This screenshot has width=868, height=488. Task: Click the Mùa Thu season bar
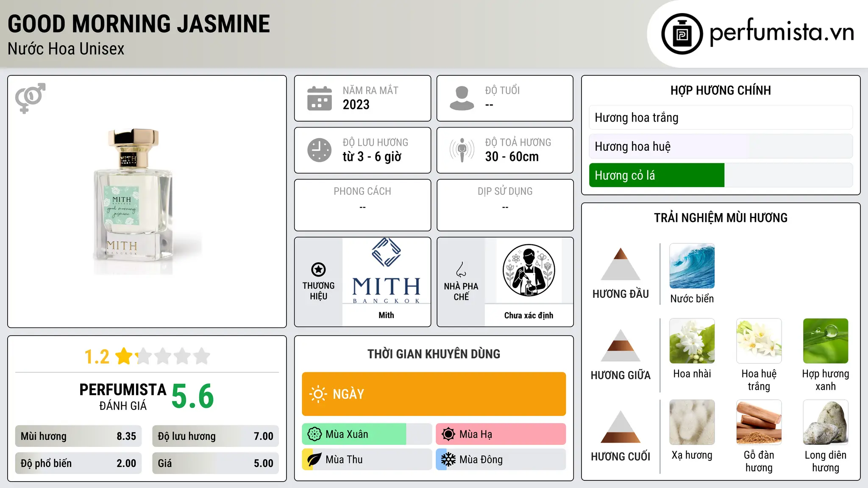coord(367,460)
